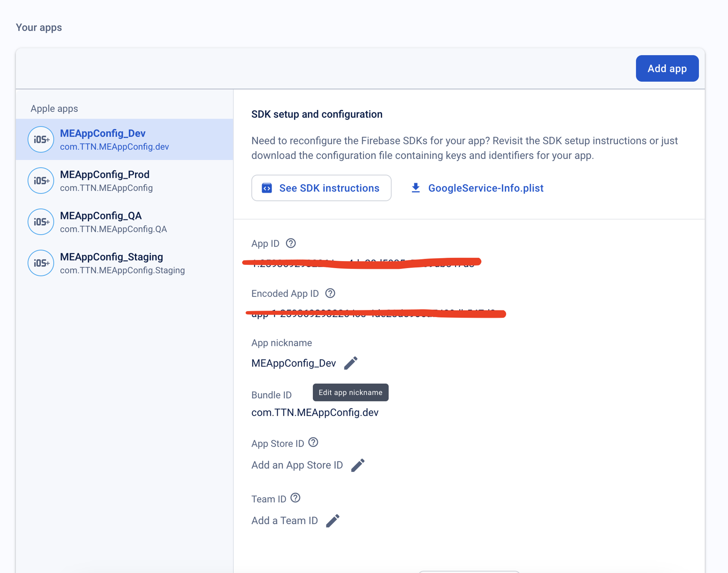Click the code icon in the SDK instructions button
The image size is (728, 573).
click(267, 188)
